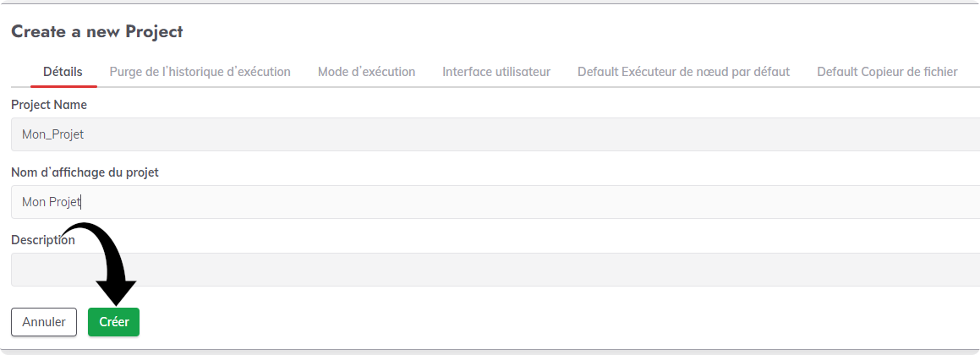Click blank tab bar area after Default Copieur de fichier
This screenshot has height=355, width=980.
969,72
